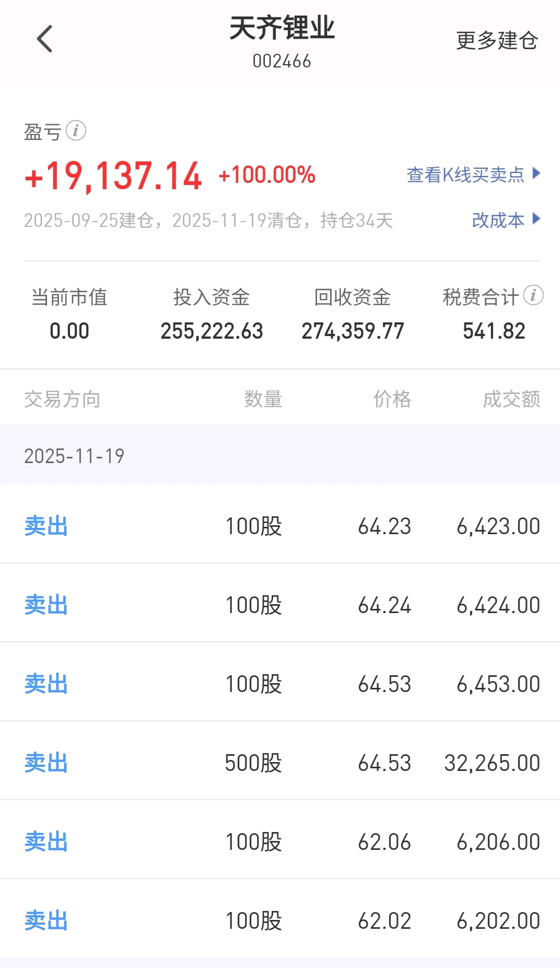Select the 价格 column header
Image resolution: width=560 pixels, height=968 pixels.
[x=392, y=399]
